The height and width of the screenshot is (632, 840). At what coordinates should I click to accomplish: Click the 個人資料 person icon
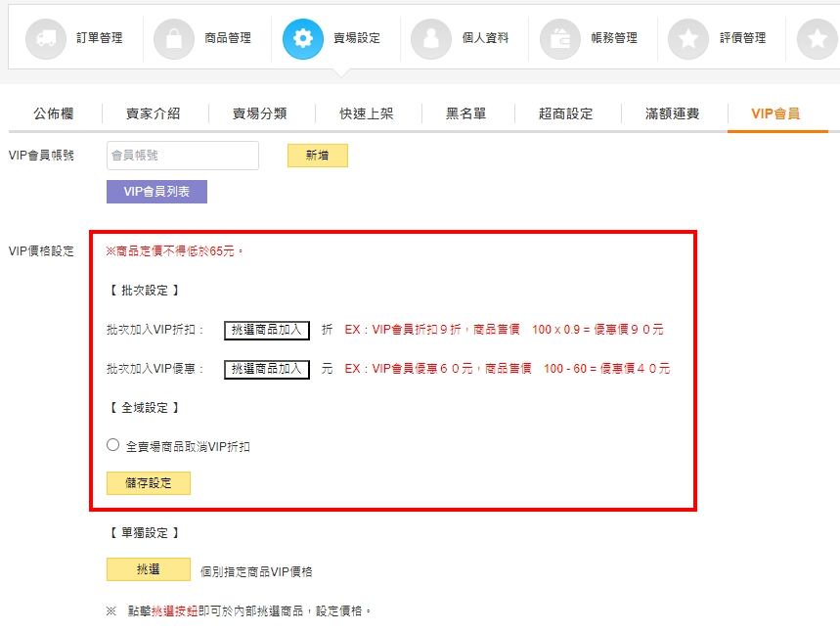click(x=431, y=38)
